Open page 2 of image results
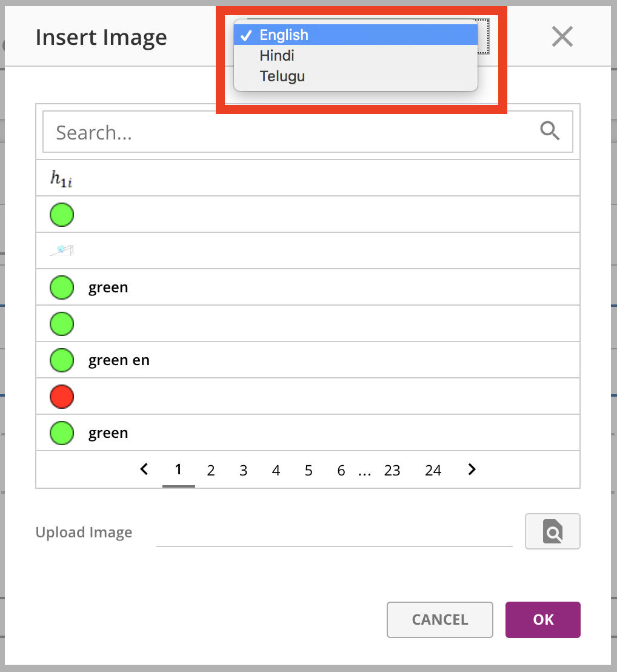This screenshot has width=617, height=672. coord(211,471)
